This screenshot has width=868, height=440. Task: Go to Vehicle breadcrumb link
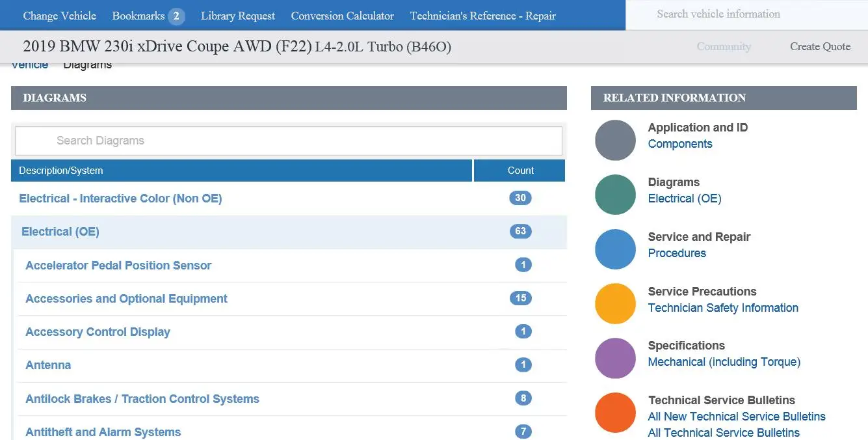tap(30, 64)
